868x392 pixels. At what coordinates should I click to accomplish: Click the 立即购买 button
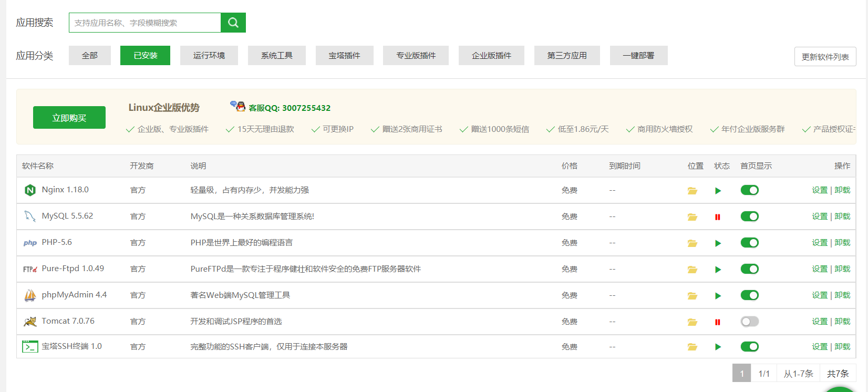click(69, 118)
